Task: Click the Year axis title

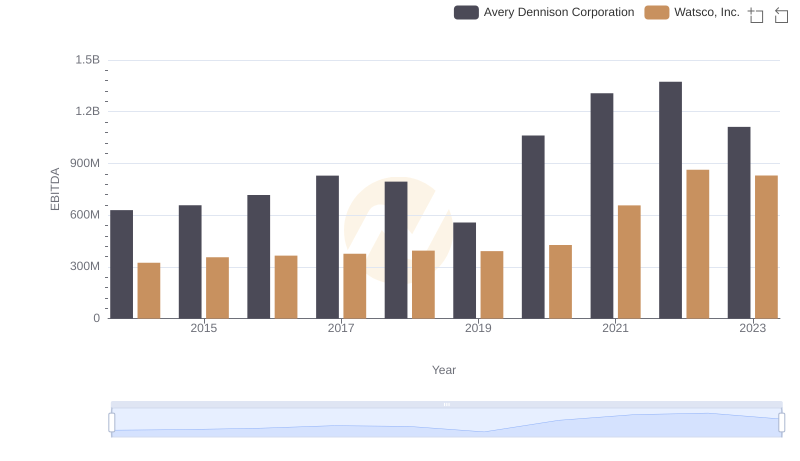Action: click(x=444, y=370)
